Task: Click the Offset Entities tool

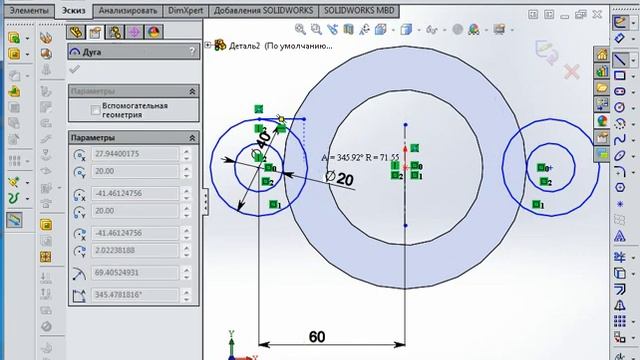Action: point(620,289)
